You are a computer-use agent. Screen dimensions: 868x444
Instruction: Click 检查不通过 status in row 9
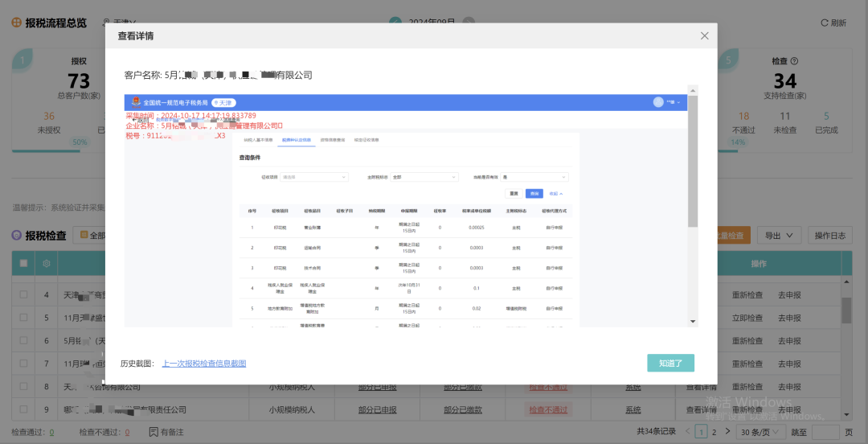[x=549, y=410]
